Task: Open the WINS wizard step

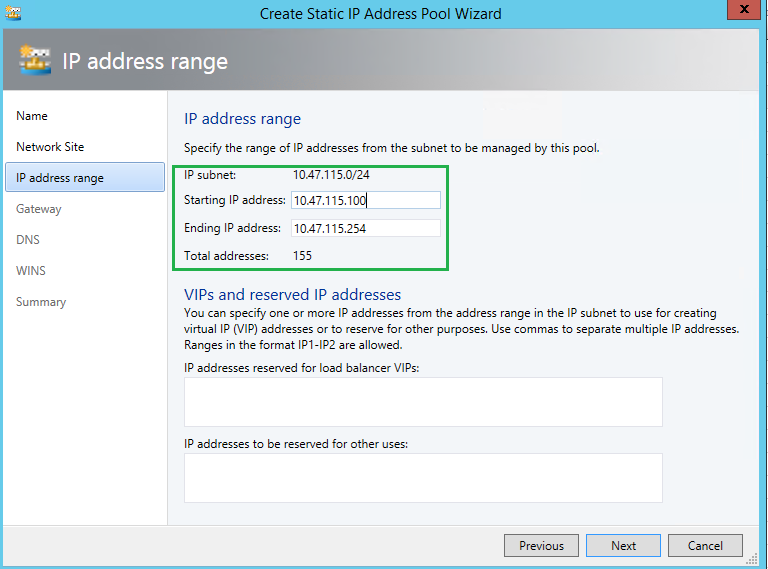Action: (x=31, y=271)
